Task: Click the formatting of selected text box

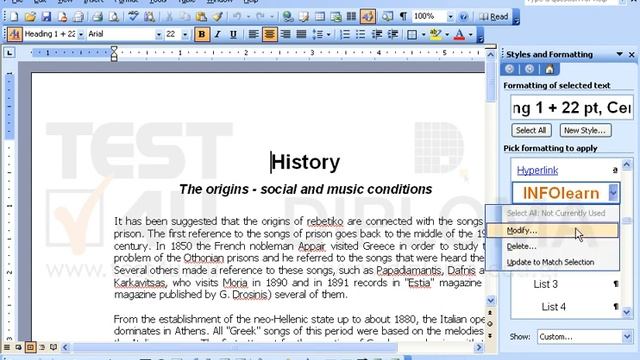Action: [572, 108]
